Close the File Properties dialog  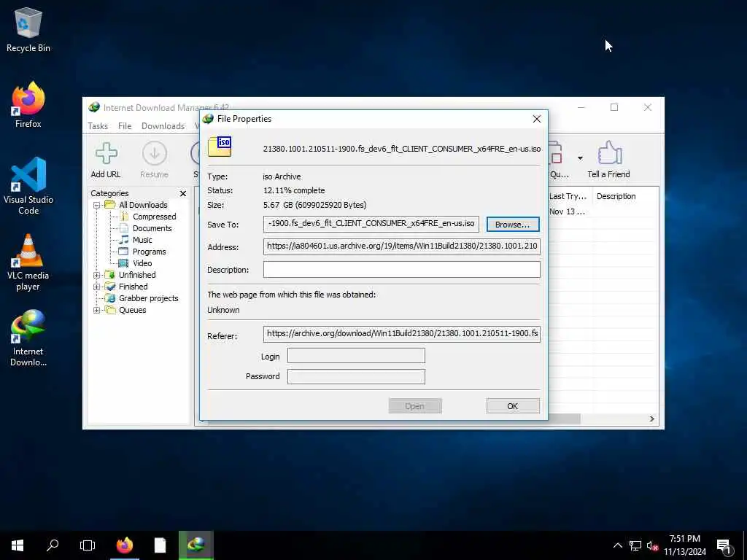(x=537, y=119)
